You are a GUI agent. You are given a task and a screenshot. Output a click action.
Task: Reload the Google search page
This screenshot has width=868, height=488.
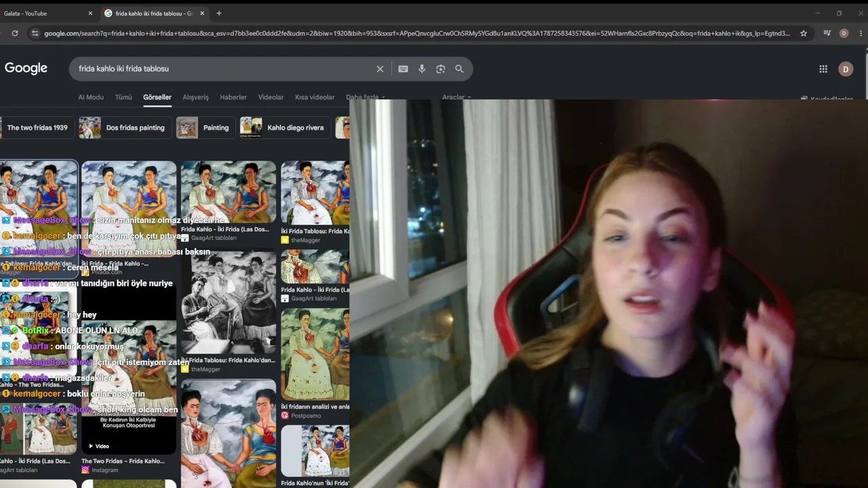pos(15,33)
